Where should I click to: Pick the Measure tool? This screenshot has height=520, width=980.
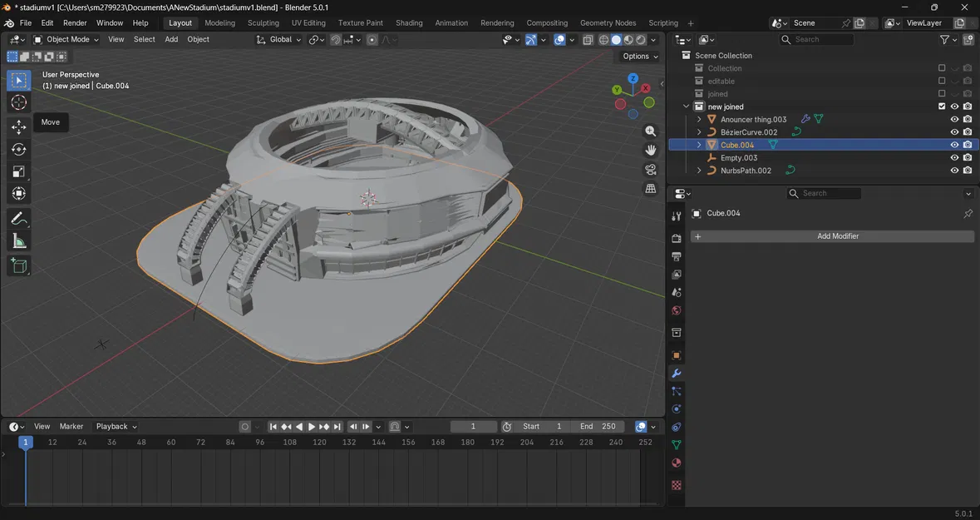click(x=19, y=241)
